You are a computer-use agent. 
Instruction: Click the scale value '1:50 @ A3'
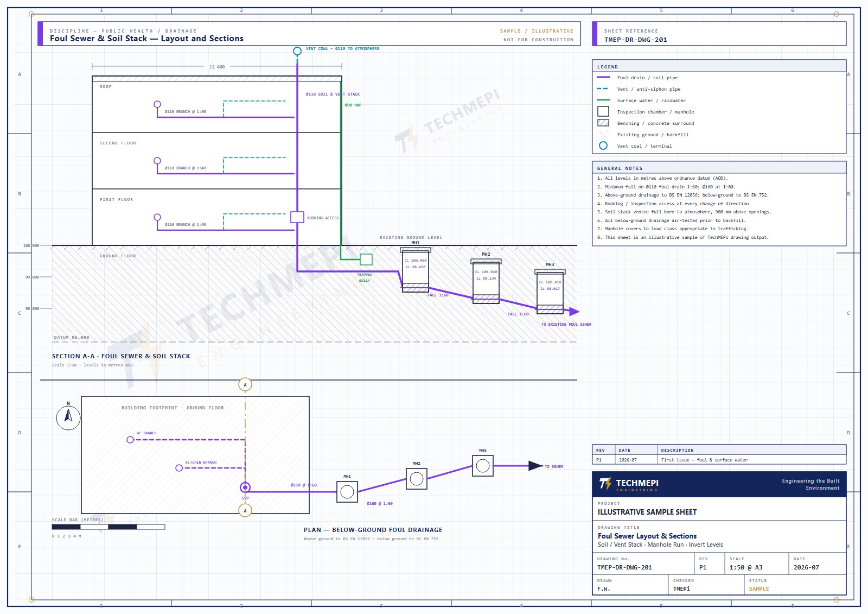tap(746, 567)
